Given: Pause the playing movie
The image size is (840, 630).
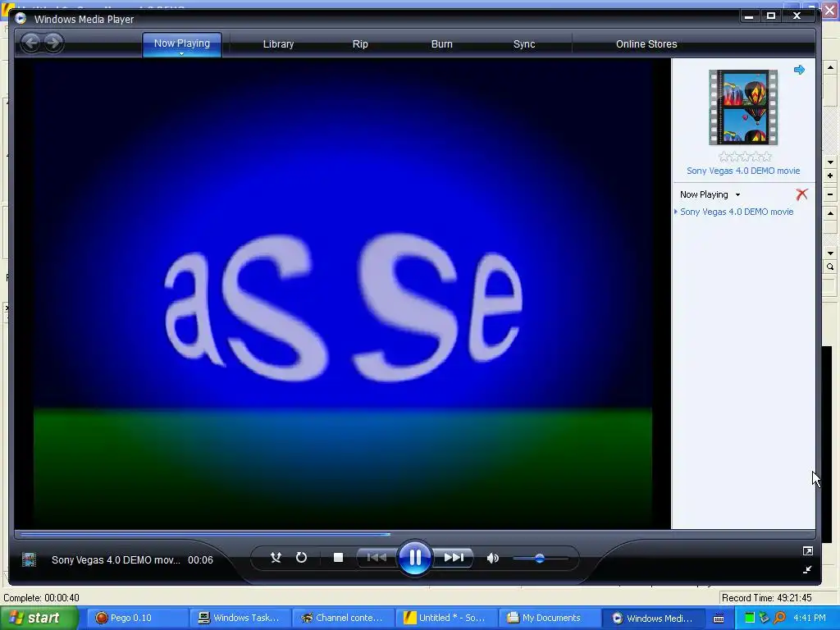Looking at the screenshot, I should coord(415,558).
